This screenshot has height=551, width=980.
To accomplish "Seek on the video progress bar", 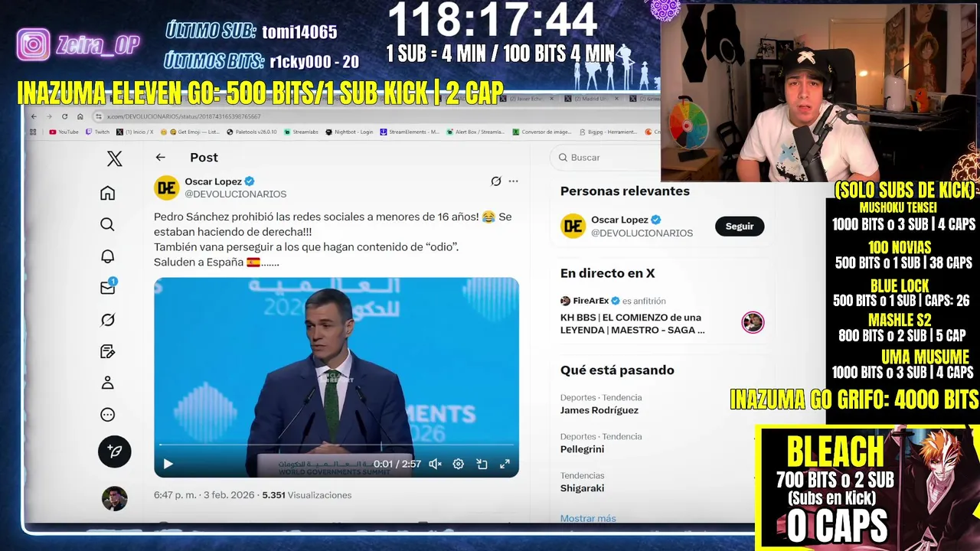I will (x=336, y=445).
